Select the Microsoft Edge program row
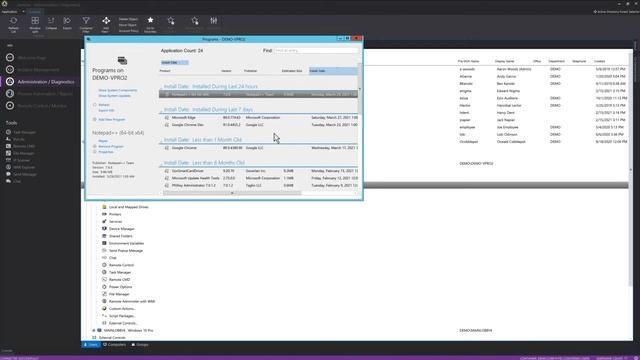 [258, 118]
